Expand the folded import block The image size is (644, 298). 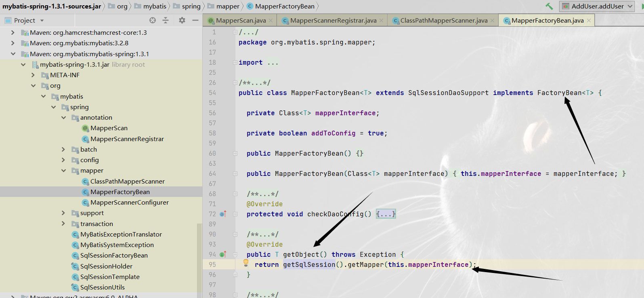pos(235,62)
